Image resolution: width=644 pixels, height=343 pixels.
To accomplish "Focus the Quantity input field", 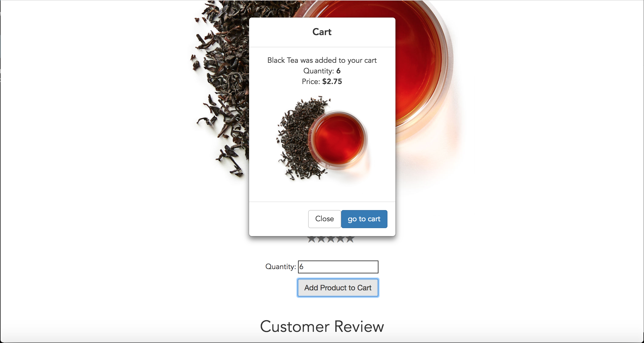I will click(338, 267).
